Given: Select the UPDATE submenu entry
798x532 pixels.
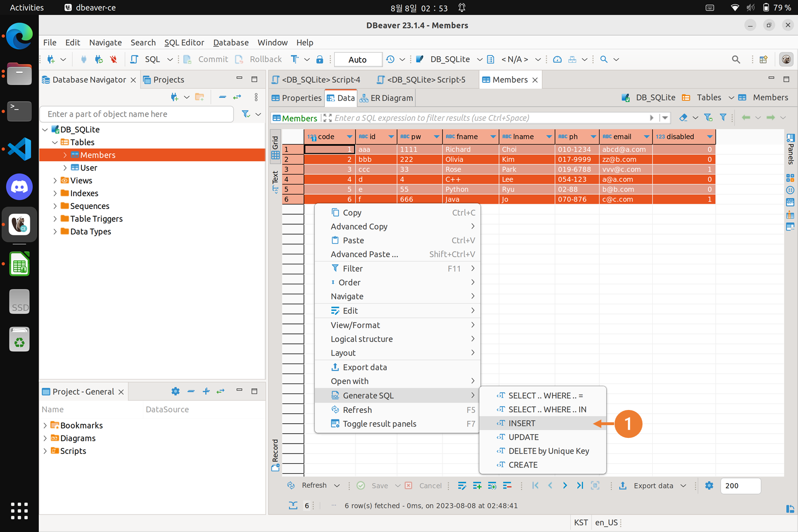Looking at the screenshot, I should click(542, 437).
